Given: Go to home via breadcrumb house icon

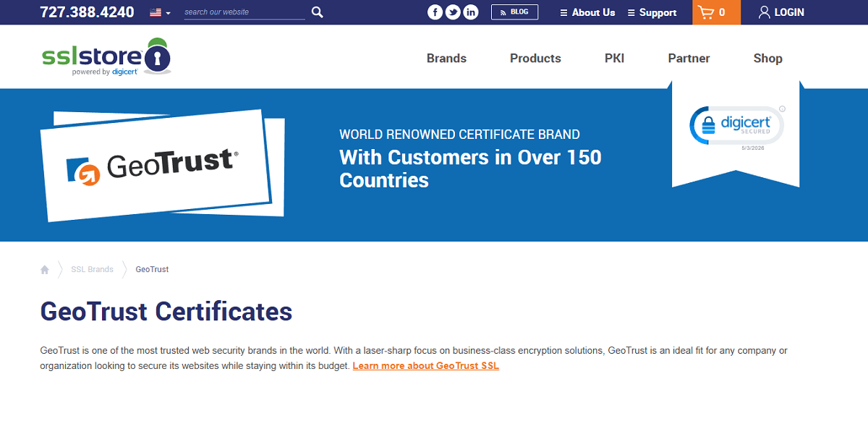Looking at the screenshot, I should tap(45, 269).
